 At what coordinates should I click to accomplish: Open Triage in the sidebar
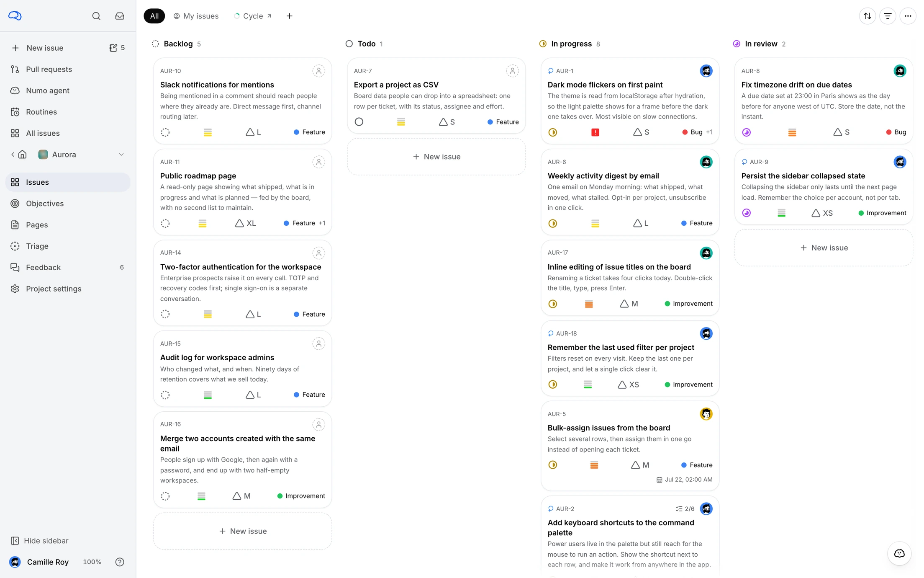pyautogui.click(x=37, y=246)
